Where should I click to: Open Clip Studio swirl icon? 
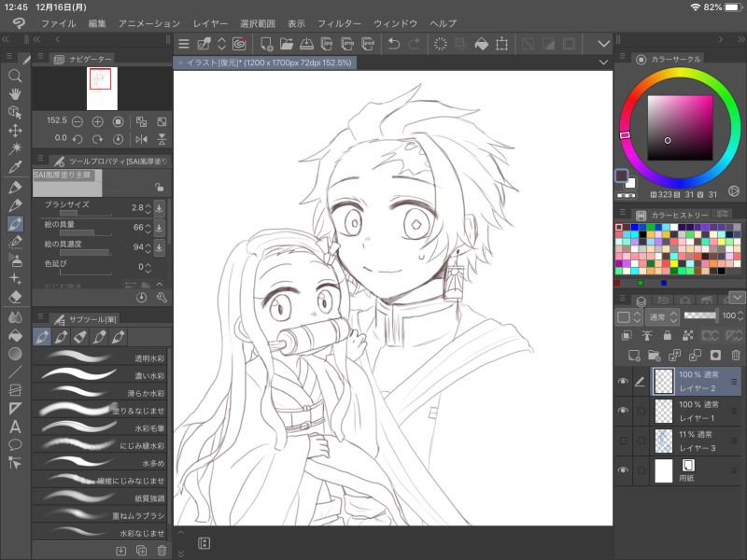[x=239, y=44]
